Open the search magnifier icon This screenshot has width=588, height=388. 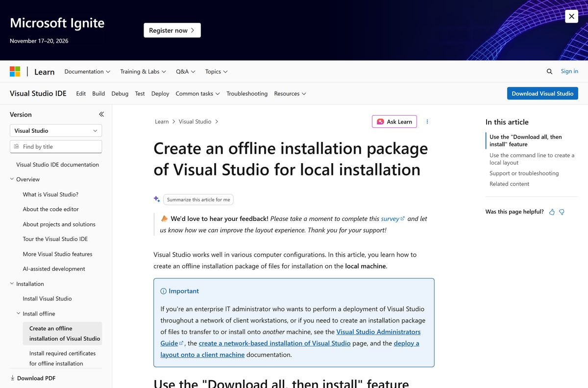click(x=549, y=72)
